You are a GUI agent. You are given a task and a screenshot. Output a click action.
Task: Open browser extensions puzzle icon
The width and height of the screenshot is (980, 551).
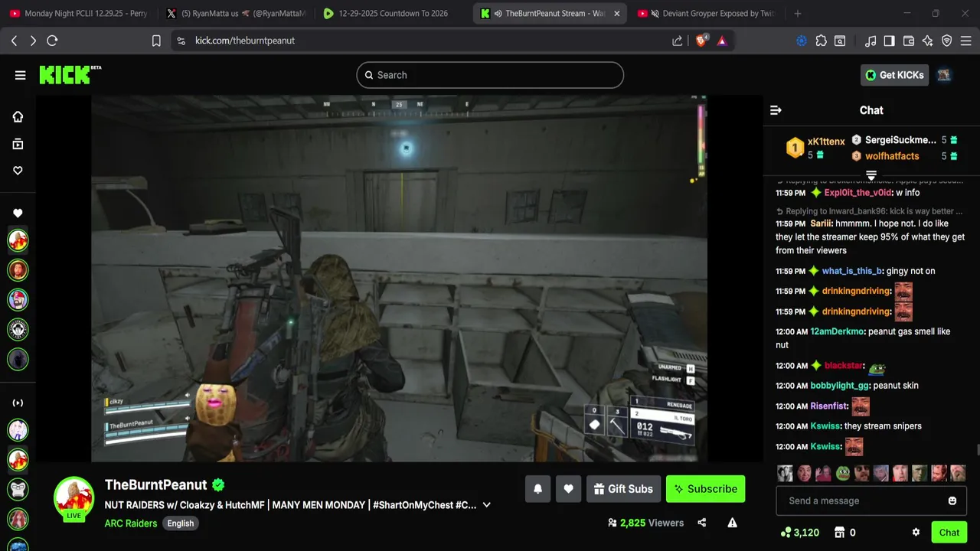coord(822,41)
